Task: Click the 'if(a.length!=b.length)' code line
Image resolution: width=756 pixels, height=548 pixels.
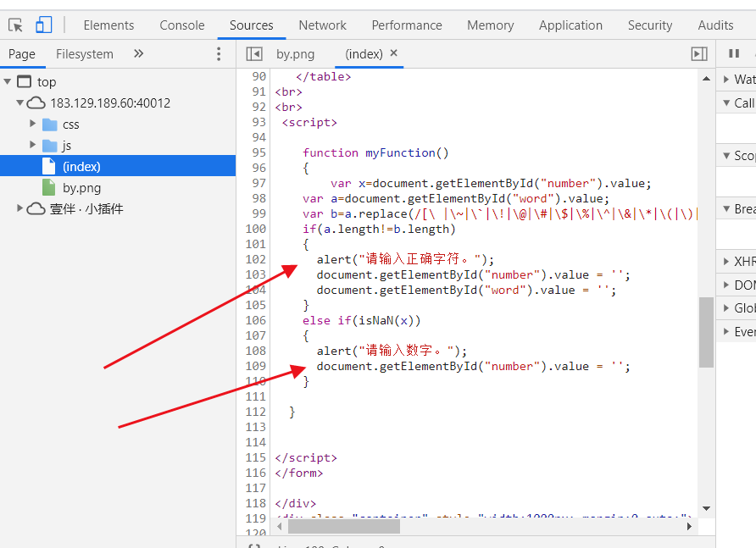Action: pyautogui.click(x=379, y=229)
